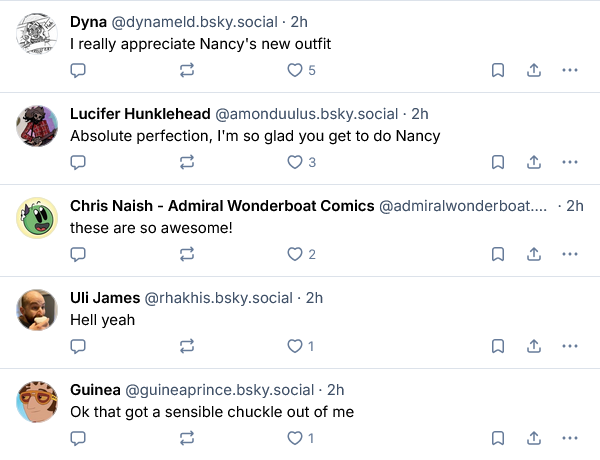The width and height of the screenshot is (600, 460).
Task: Open more options on Guinea's post
Action: [570, 438]
